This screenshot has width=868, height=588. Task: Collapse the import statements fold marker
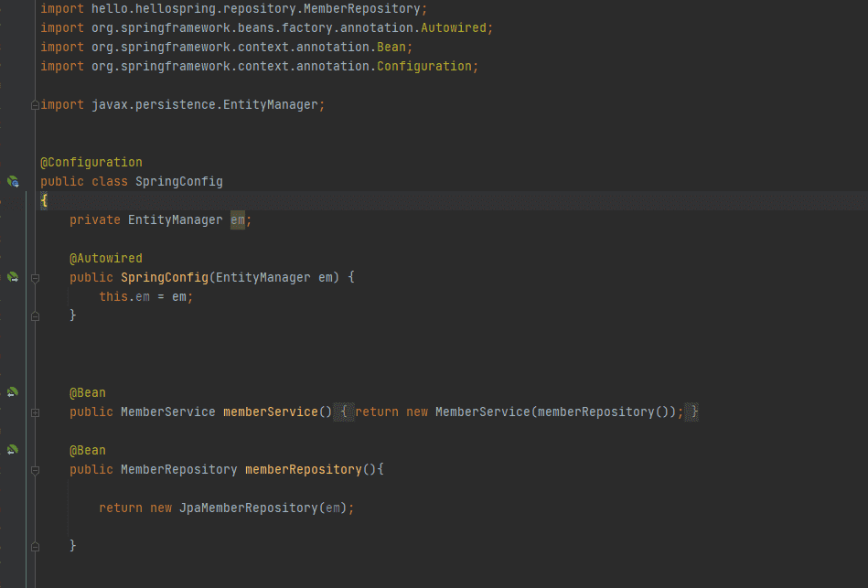(35, 104)
